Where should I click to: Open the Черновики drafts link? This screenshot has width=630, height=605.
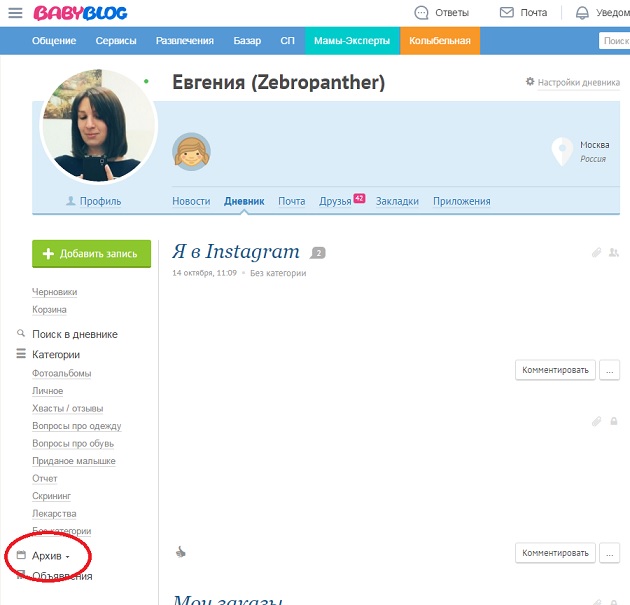tap(54, 292)
